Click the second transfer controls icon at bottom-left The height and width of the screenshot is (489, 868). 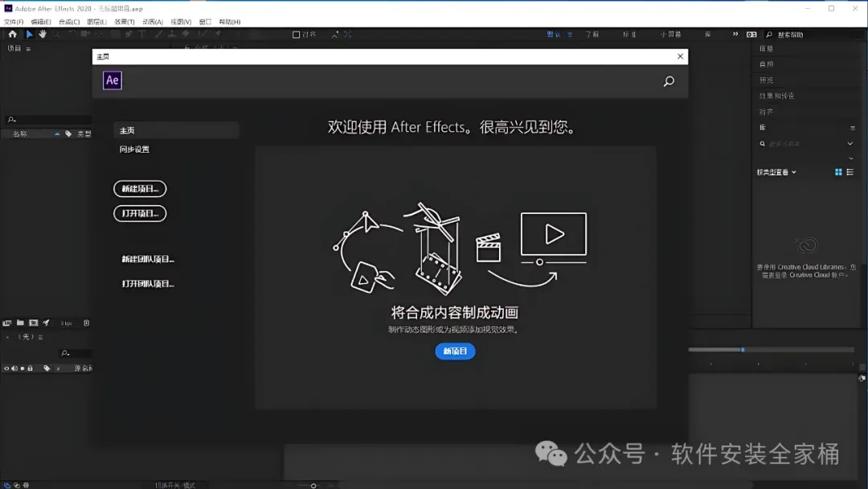[17, 485]
